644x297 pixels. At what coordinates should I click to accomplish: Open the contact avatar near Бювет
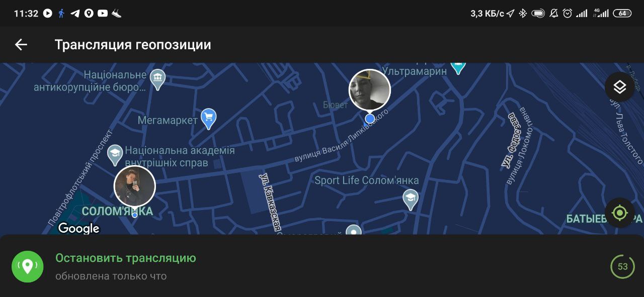click(370, 90)
